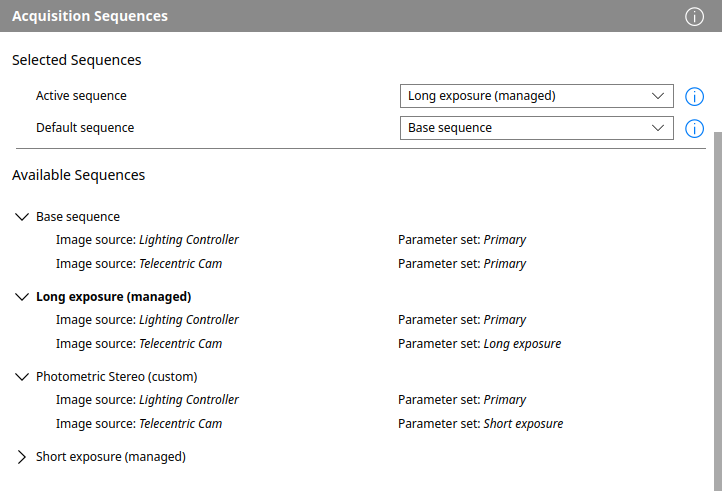Expand the Short exposure (managed) node
The image size is (722, 491).
coord(22,457)
